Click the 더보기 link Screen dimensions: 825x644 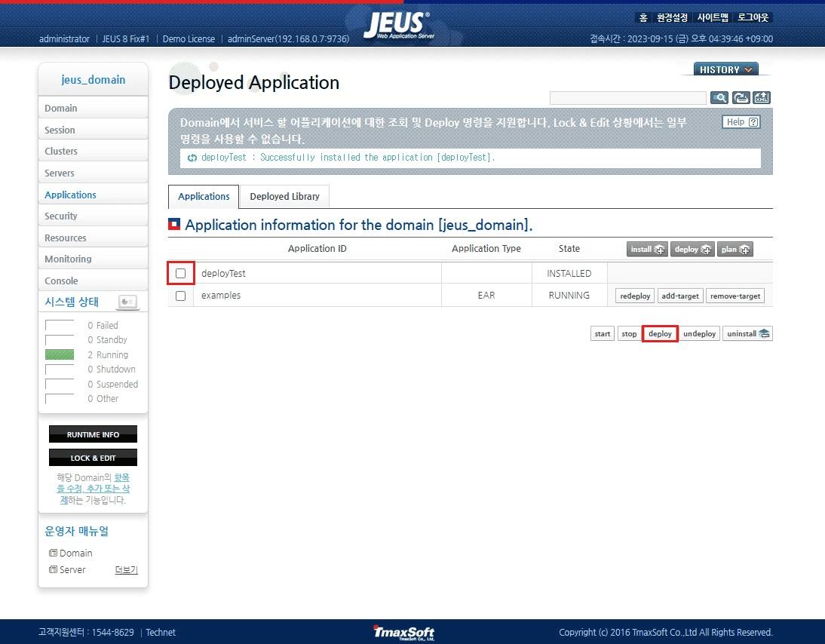click(126, 570)
